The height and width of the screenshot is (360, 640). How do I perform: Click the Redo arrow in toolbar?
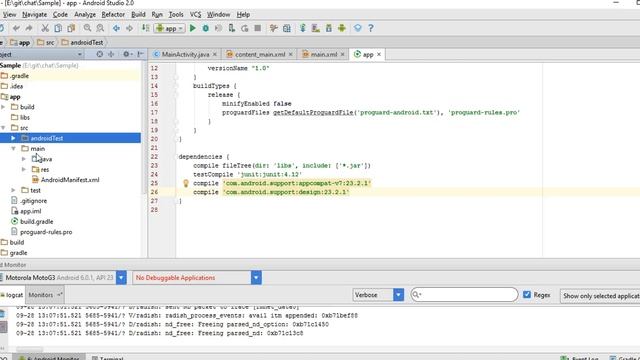pos(29,28)
